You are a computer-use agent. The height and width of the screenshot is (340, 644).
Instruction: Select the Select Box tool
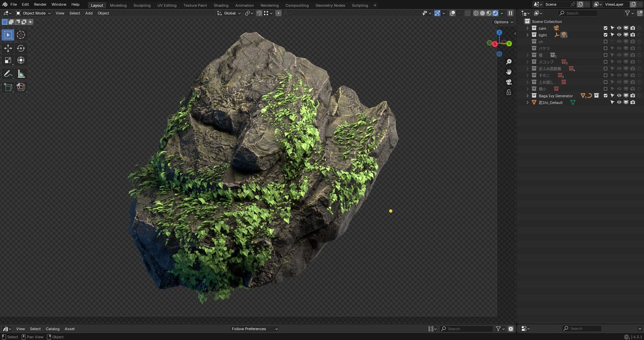coord(8,35)
